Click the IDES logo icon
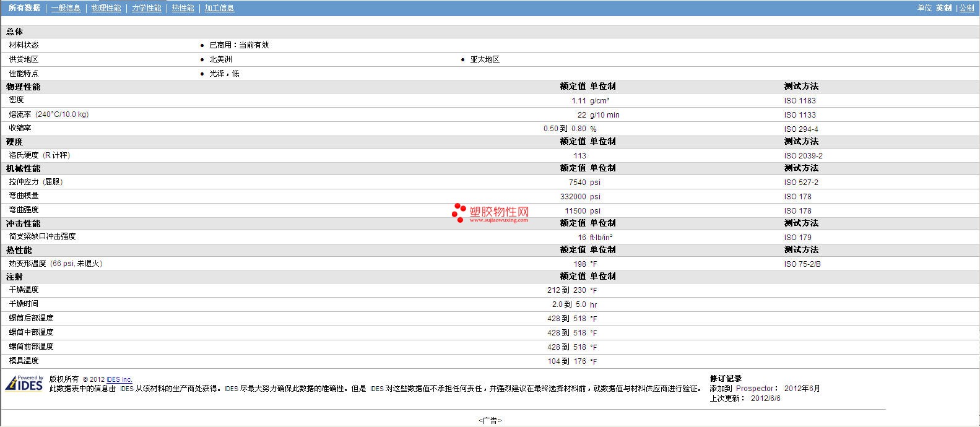 pos(24,383)
